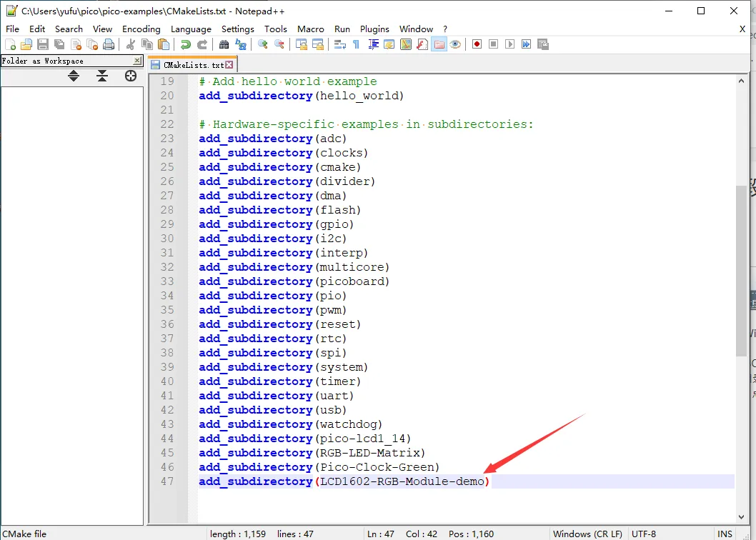Click Windows (CR LF) in the status bar
Screen dimensions: 756x540
[587, 534]
